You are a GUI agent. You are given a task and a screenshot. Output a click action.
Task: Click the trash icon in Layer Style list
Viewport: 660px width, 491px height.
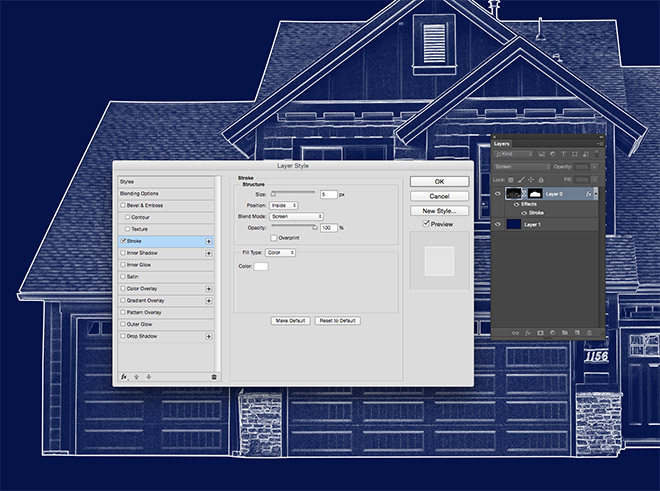(214, 377)
